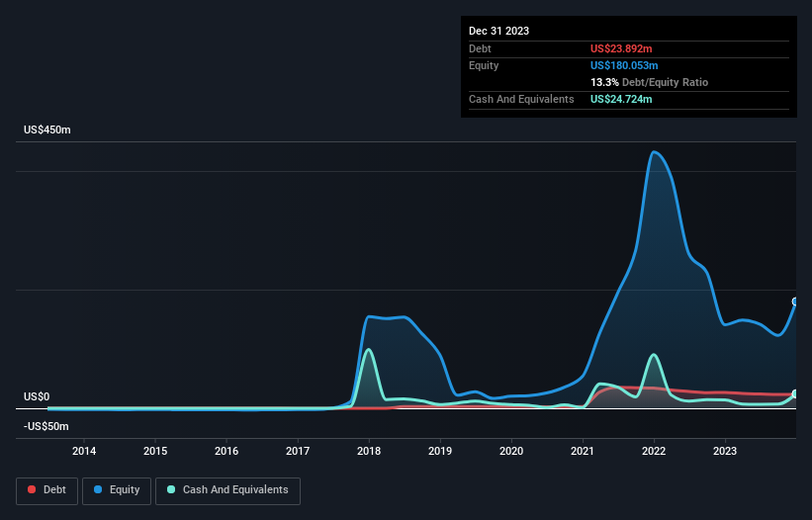
Task: Click the 2016 x-axis label
Action: tap(226, 451)
